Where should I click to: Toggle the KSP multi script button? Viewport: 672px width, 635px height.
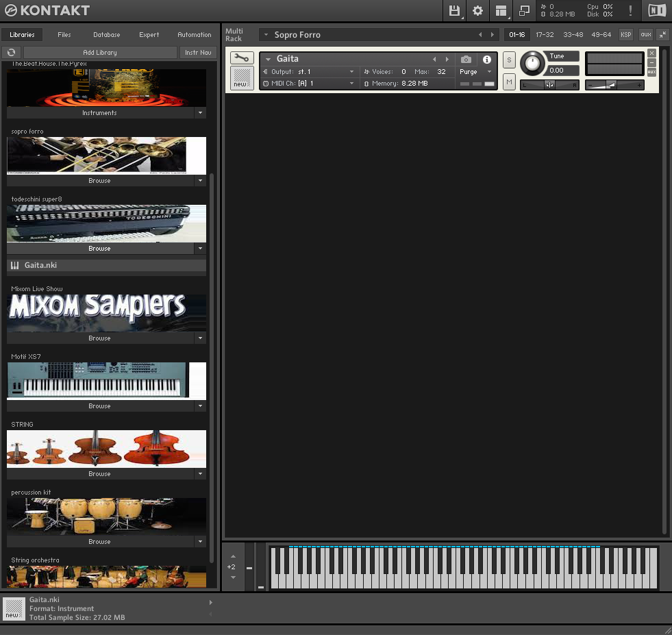click(x=625, y=35)
